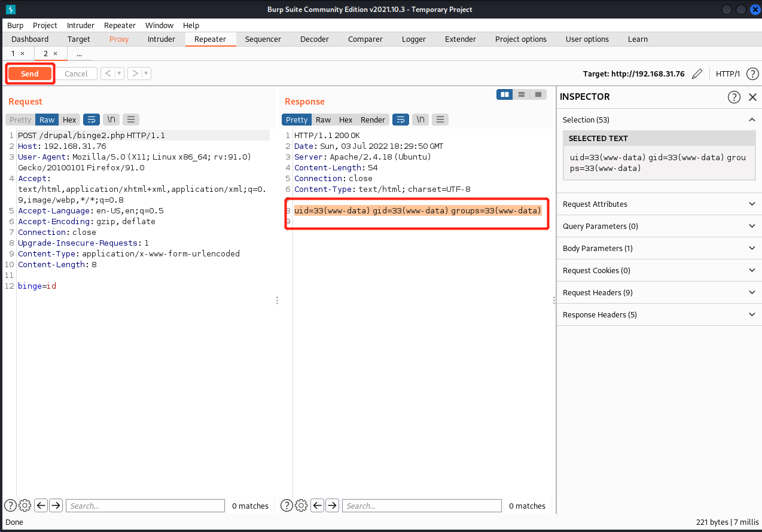
Task: Open forward history dropdown arrow
Action: click(x=147, y=74)
